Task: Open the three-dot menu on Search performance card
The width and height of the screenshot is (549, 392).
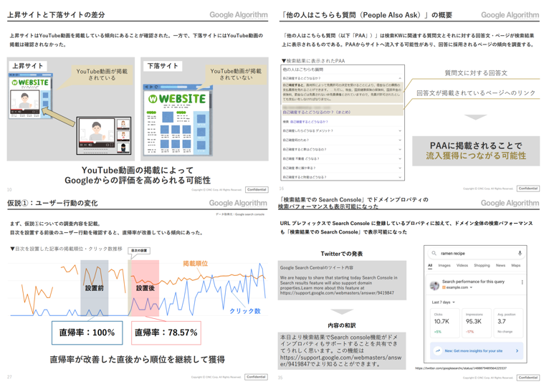Action: click(522, 282)
